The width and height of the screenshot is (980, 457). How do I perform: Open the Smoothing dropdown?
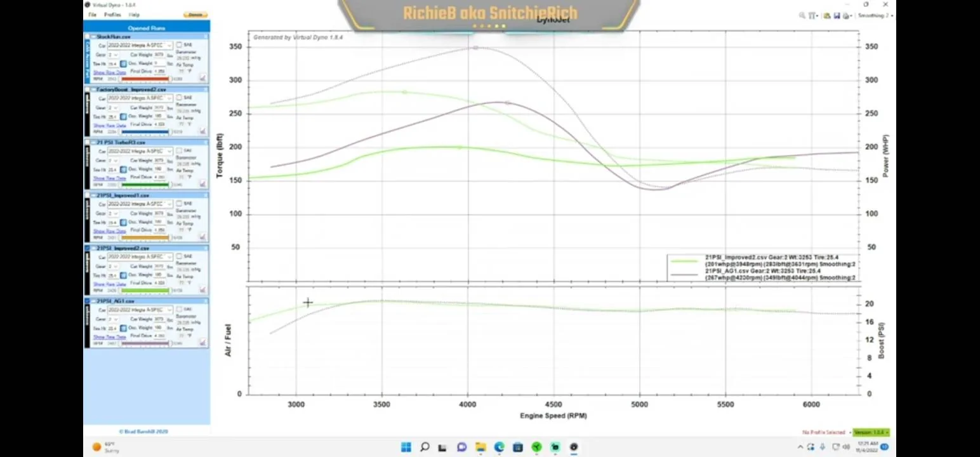click(875, 16)
